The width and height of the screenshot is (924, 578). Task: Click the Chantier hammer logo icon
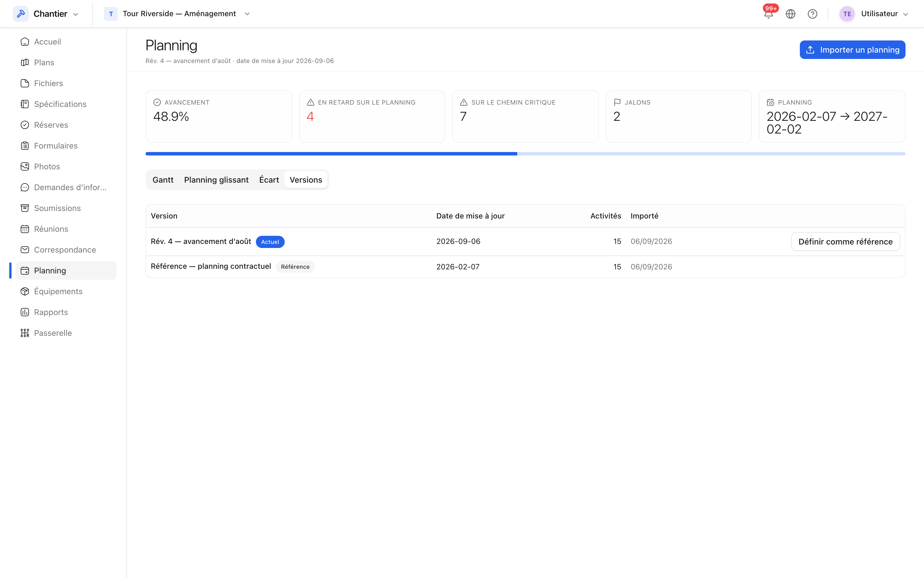[x=21, y=14]
